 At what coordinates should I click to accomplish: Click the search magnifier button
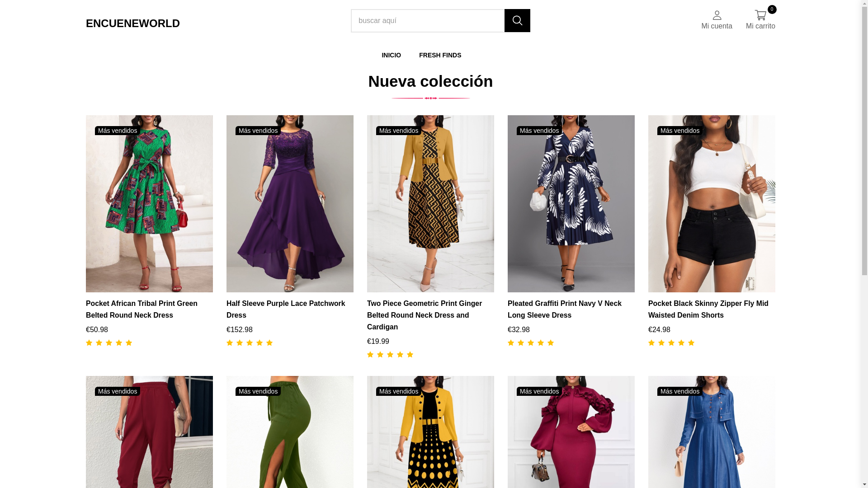coord(517,21)
